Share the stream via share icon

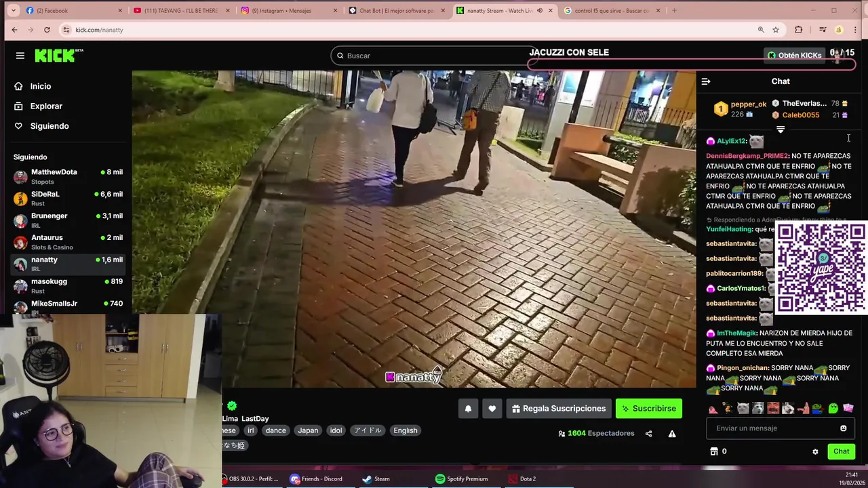pyautogui.click(x=648, y=434)
